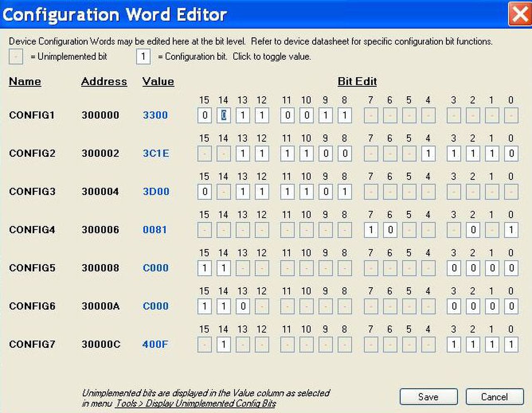Click the address 30000A
Image resolution: width=532 pixels, height=413 pixels.
pyautogui.click(x=101, y=306)
